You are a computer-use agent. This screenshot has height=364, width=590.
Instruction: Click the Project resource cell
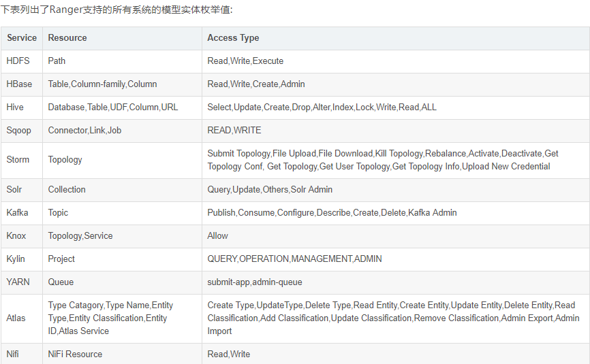122,259
